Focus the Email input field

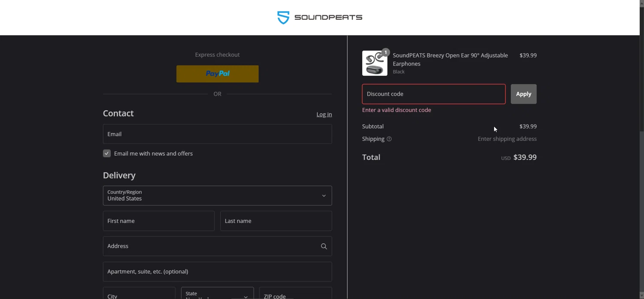click(217, 134)
